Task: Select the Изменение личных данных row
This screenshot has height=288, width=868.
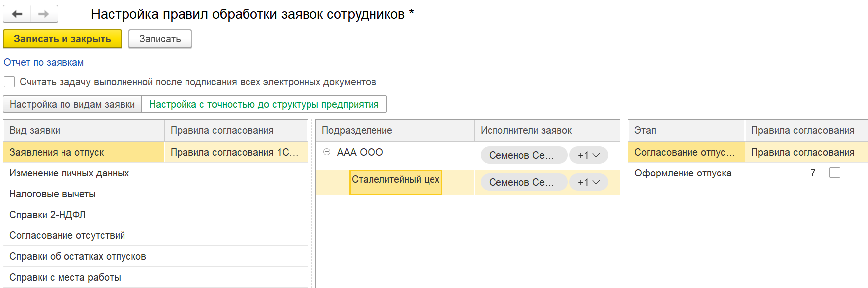Action: [x=69, y=173]
